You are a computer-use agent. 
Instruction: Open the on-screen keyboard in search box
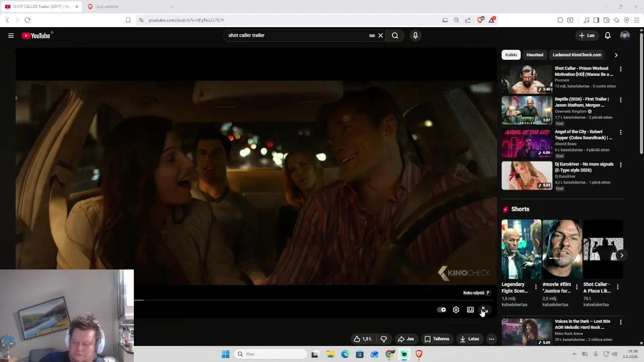coord(372,36)
